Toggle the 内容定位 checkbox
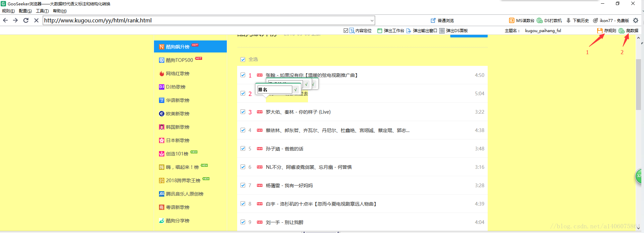 [x=346, y=30]
